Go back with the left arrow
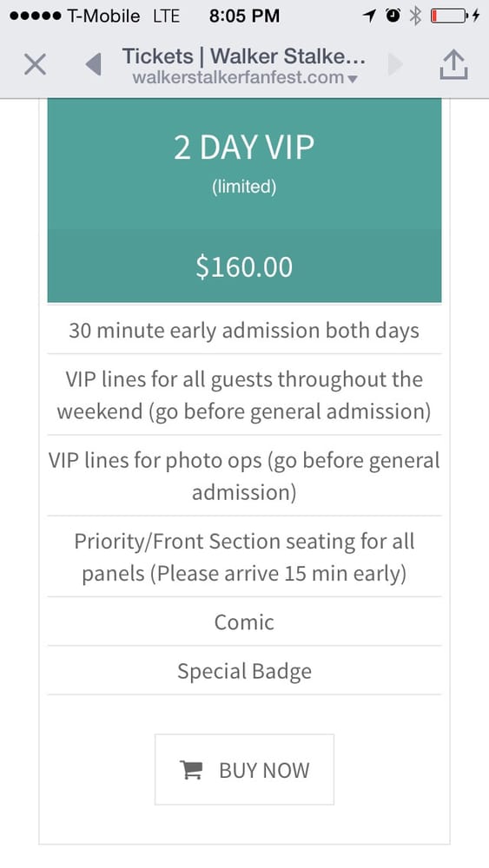Viewport: 489px width, 868px height. 94,65
